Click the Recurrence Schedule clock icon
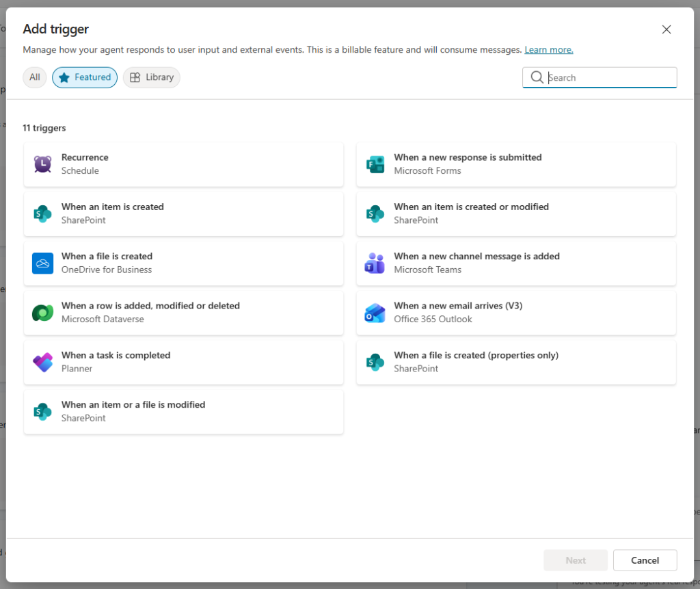The width and height of the screenshot is (700, 589). coord(42,164)
